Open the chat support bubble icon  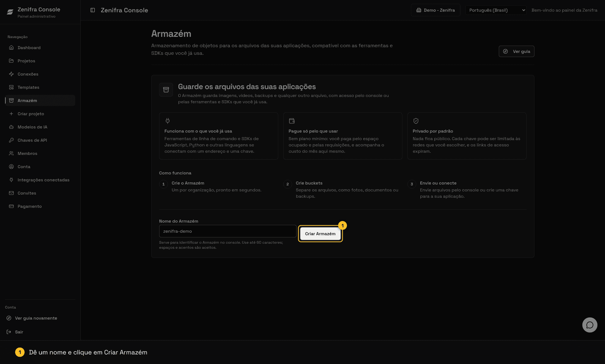[x=590, y=325]
